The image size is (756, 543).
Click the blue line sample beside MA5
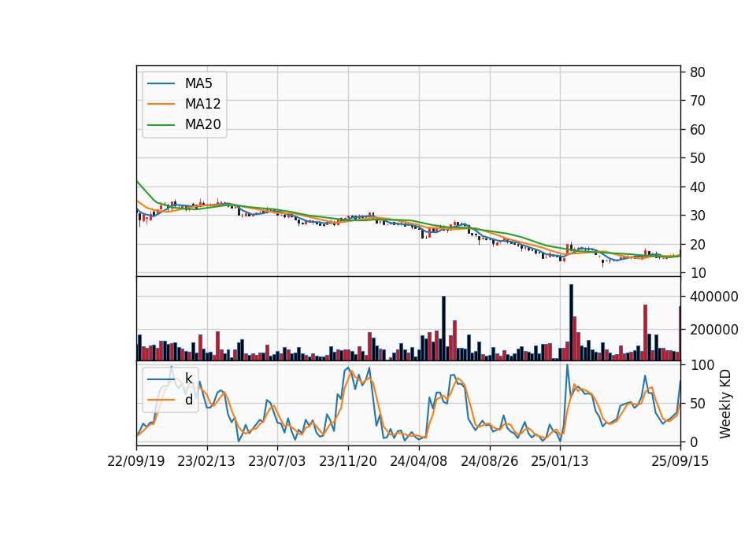[161, 83]
